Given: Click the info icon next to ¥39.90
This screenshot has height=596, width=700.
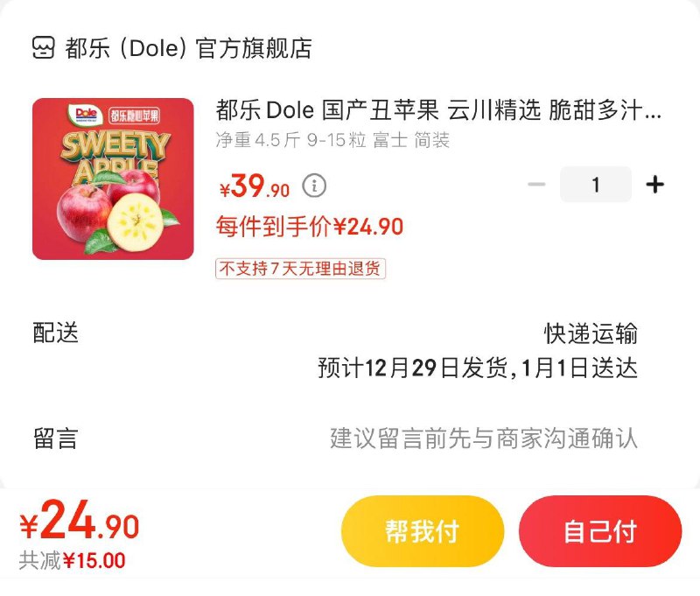Looking at the screenshot, I should [314, 186].
